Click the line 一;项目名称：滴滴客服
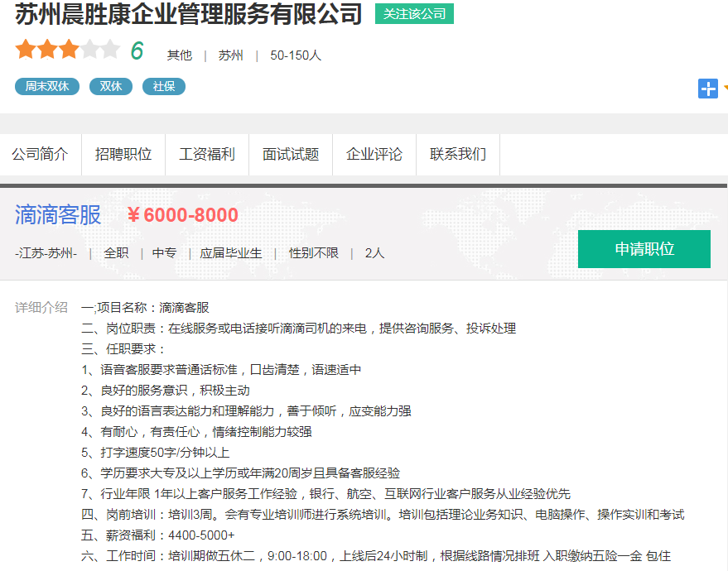 (145, 308)
